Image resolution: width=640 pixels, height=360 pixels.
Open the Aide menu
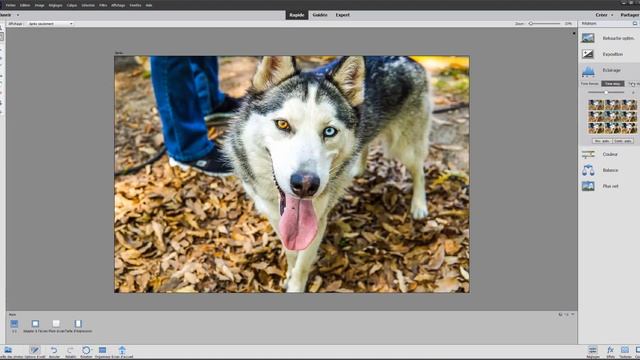[149, 5]
